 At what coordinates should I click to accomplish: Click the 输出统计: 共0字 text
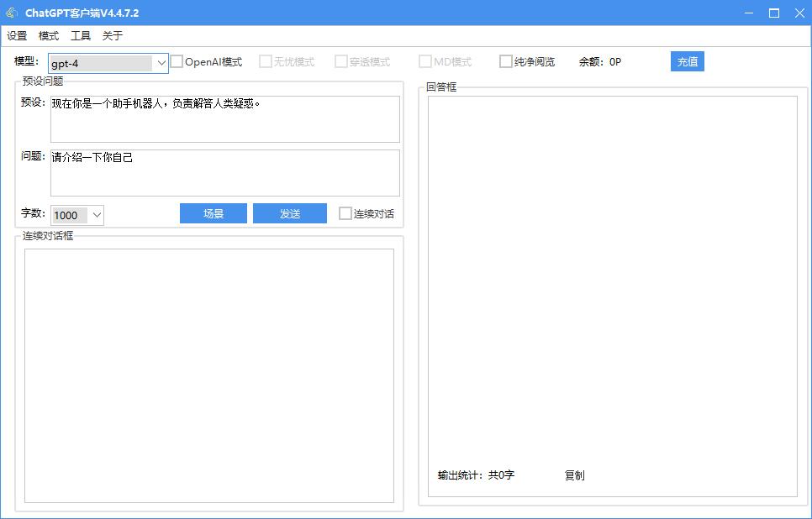[476, 475]
